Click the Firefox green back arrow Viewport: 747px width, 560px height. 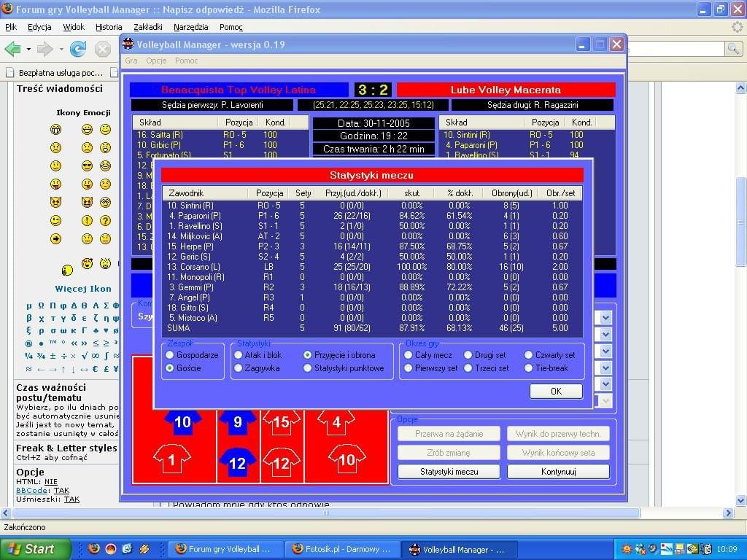point(12,49)
